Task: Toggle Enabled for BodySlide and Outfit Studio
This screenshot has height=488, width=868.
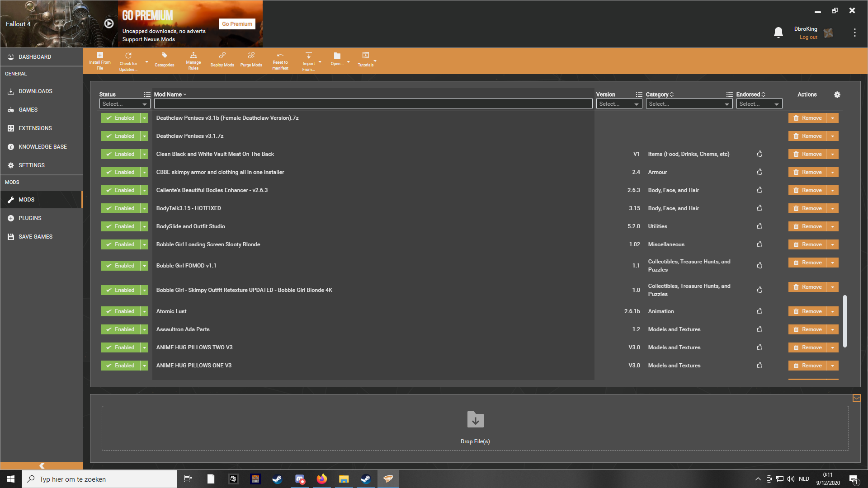Action: pos(121,226)
